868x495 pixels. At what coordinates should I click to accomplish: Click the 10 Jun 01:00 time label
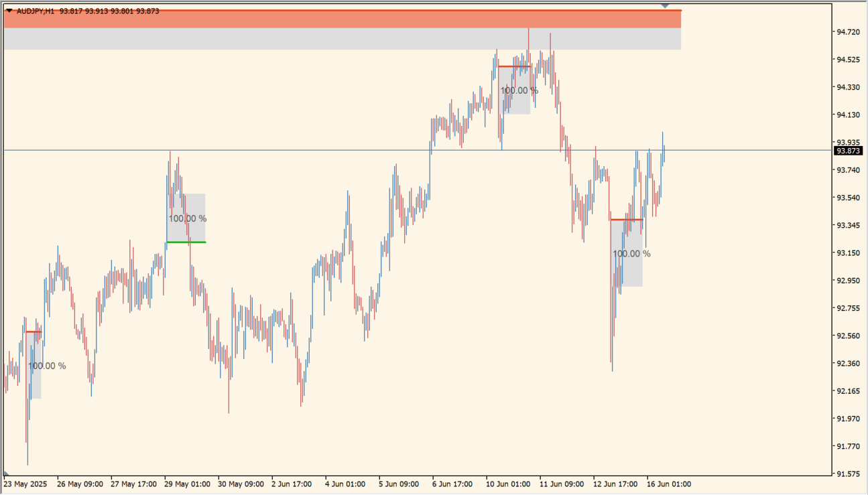coord(509,484)
